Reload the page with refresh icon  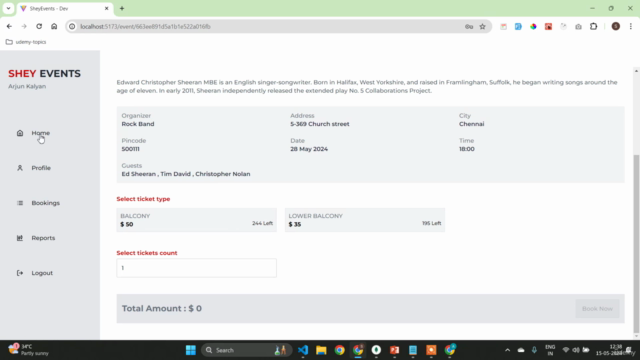click(39, 27)
